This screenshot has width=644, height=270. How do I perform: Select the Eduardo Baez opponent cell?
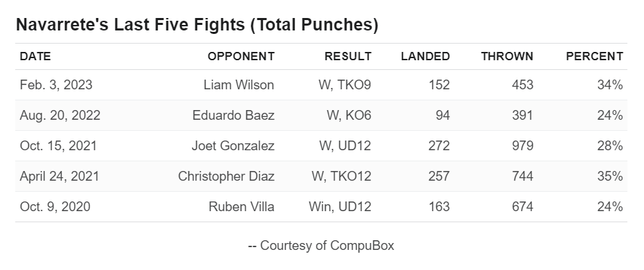pos(233,116)
